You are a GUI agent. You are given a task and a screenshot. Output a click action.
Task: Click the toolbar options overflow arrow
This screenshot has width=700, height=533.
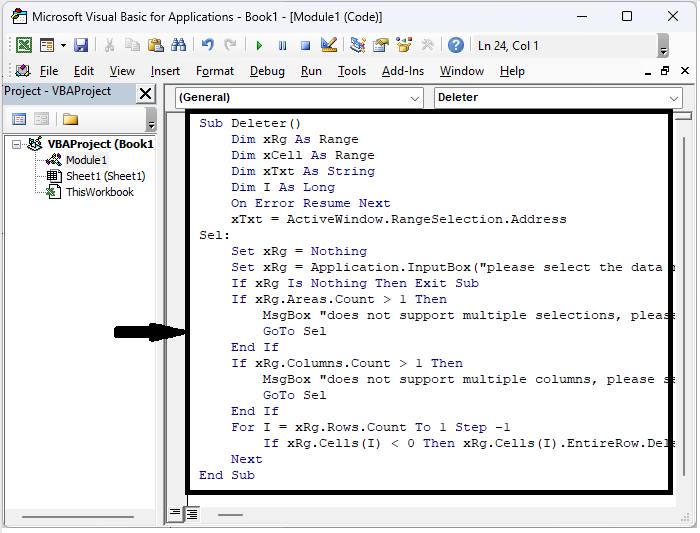click(663, 46)
